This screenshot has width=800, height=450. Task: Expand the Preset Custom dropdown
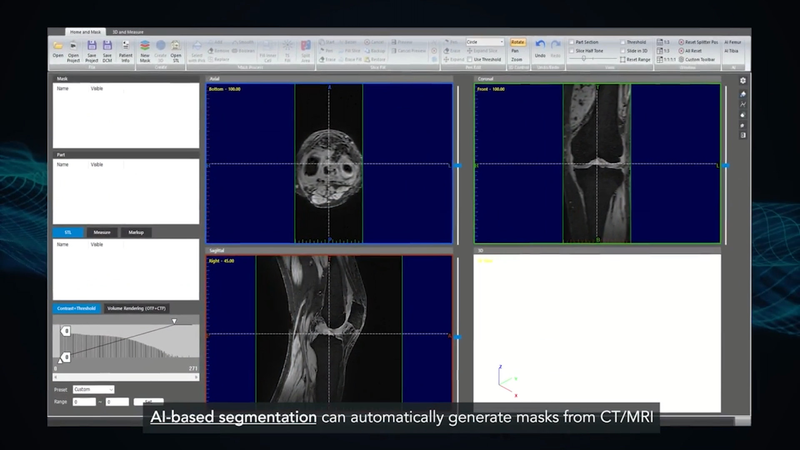point(93,389)
